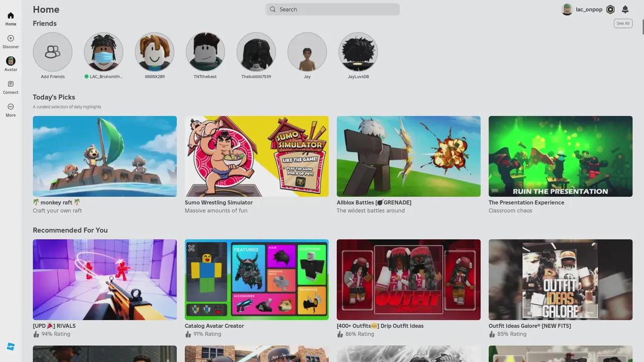Open Allblox Battles GRENADE title link
Viewport: 644px width, 362px height.
pyautogui.click(x=374, y=203)
